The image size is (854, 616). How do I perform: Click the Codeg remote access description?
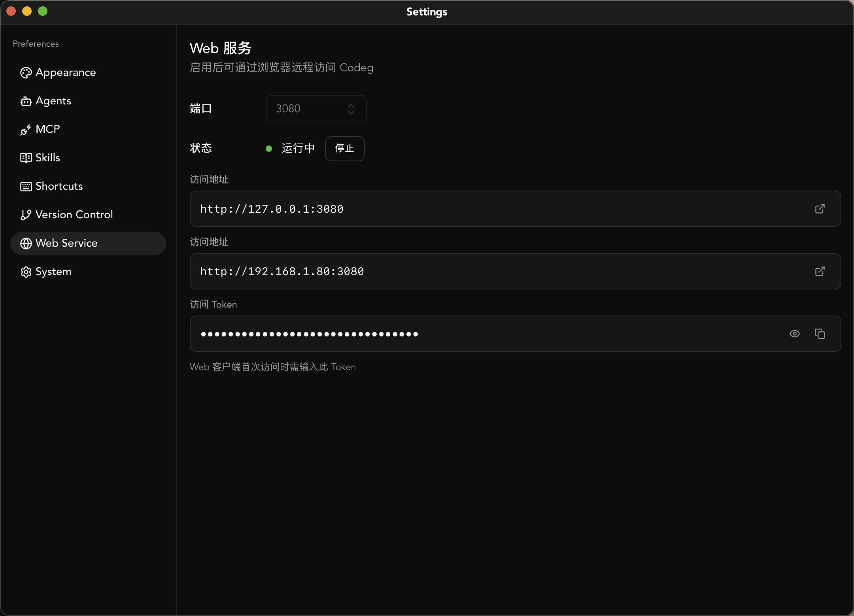pyautogui.click(x=282, y=68)
